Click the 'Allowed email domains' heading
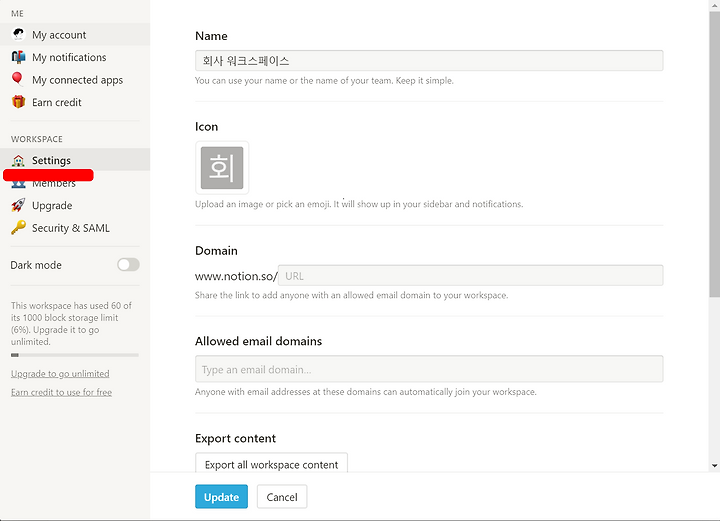Image resolution: width=720 pixels, height=521 pixels. click(x=259, y=341)
